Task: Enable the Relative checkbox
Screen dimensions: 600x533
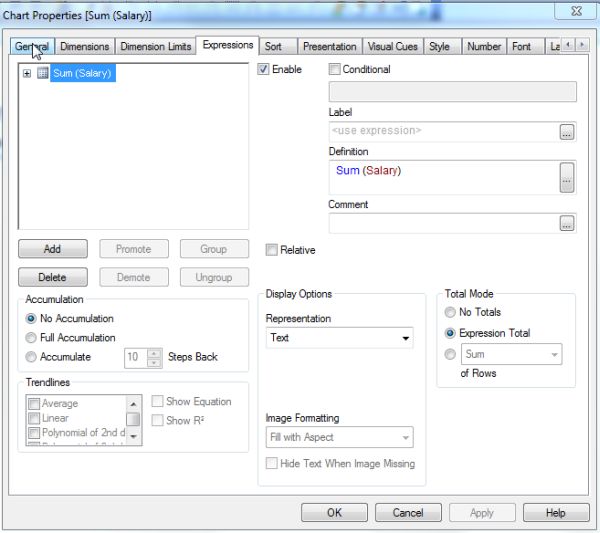Action: [271, 250]
